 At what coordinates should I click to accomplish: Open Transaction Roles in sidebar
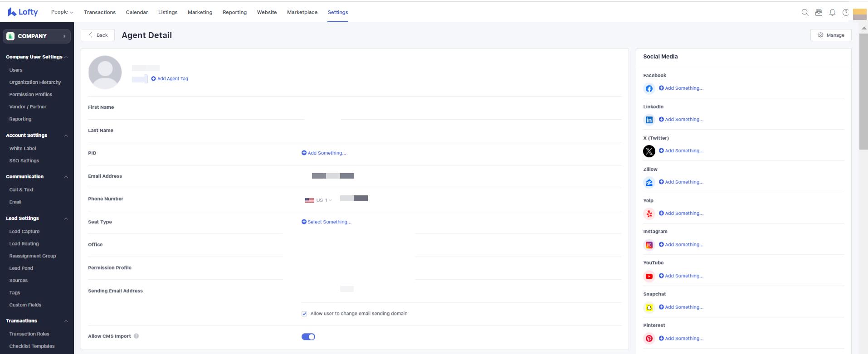tap(29, 334)
